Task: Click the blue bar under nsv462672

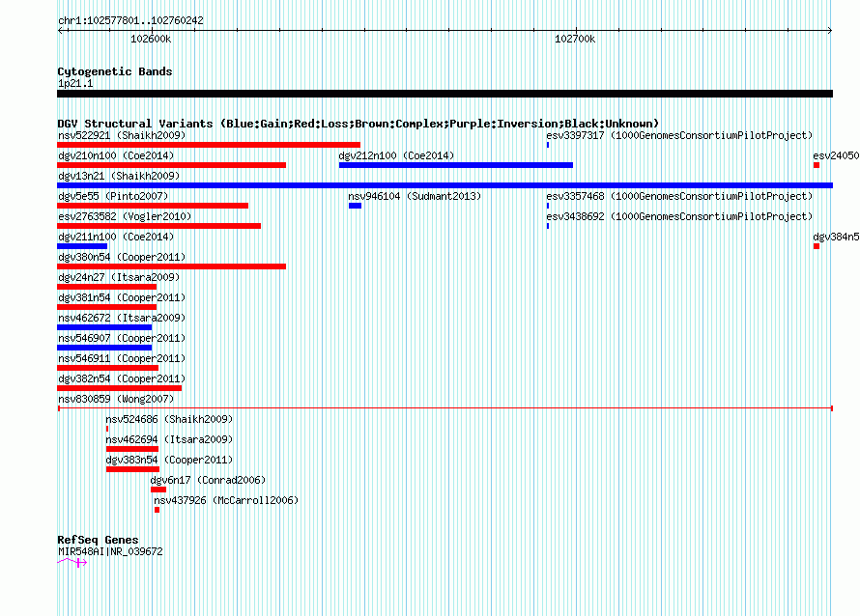Action: [x=104, y=327]
